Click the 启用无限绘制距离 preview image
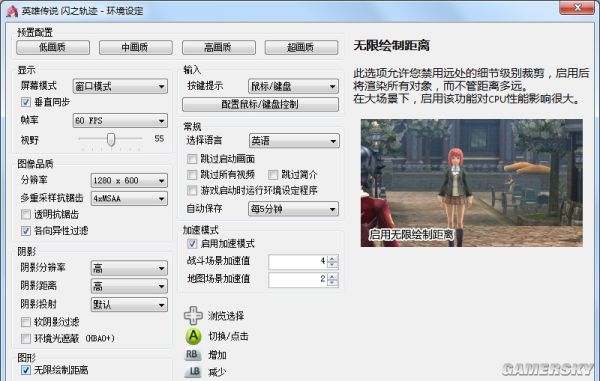Screen dimensions: 600x381 click(x=471, y=183)
